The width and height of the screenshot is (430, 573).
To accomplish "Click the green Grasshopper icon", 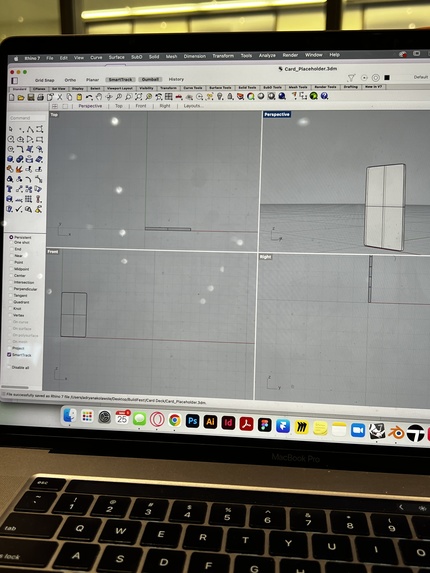I will 314,96.
